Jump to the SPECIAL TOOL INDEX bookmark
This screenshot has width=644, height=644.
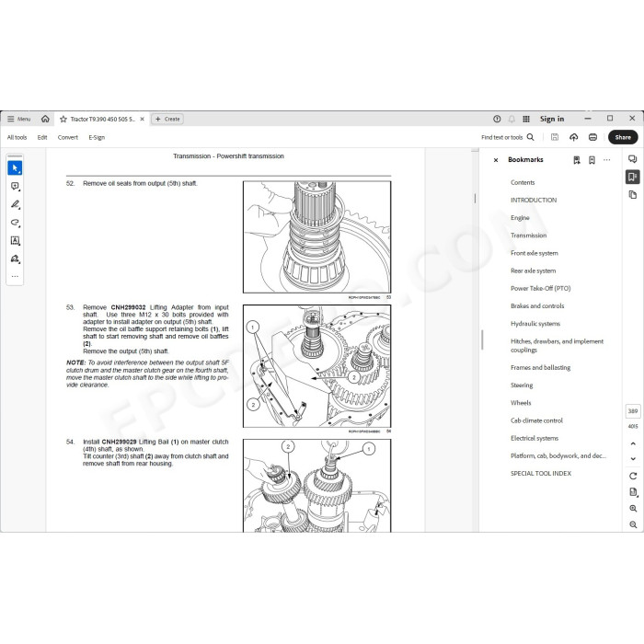pos(541,474)
